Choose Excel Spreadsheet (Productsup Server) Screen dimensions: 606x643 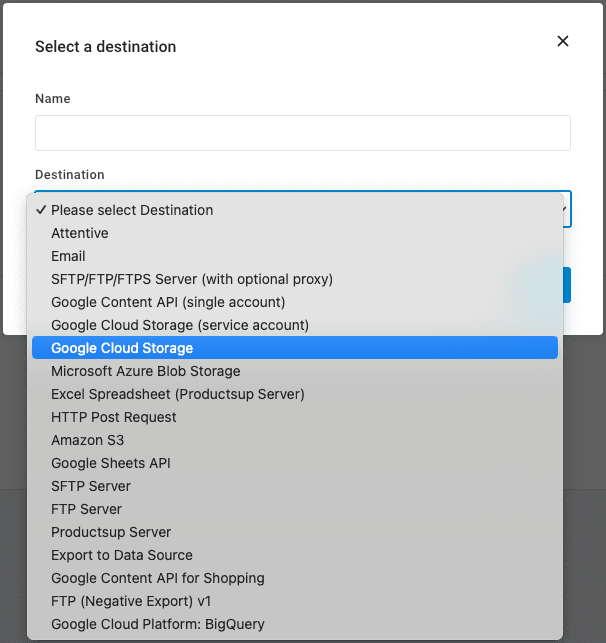click(178, 394)
